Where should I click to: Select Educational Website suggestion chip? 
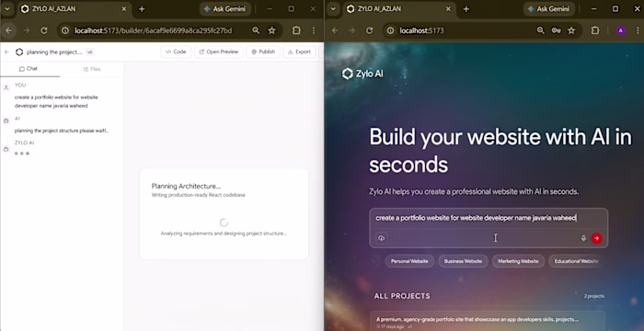point(576,261)
